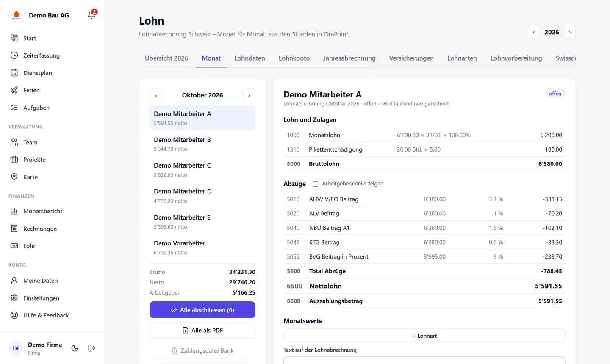This screenshot has width=610, height=364.
Task: Switch to the Lohndaten tab
Action: coord(250,58)
